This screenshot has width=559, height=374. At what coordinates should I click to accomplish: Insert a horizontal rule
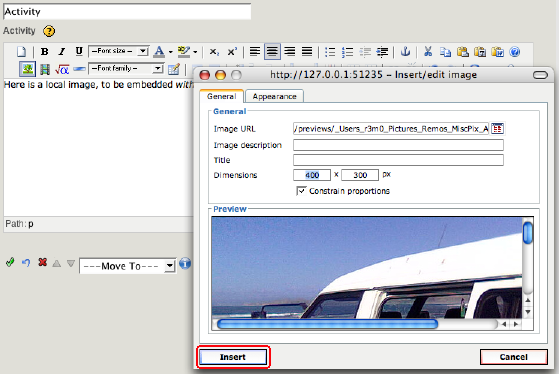click(79, 69)
